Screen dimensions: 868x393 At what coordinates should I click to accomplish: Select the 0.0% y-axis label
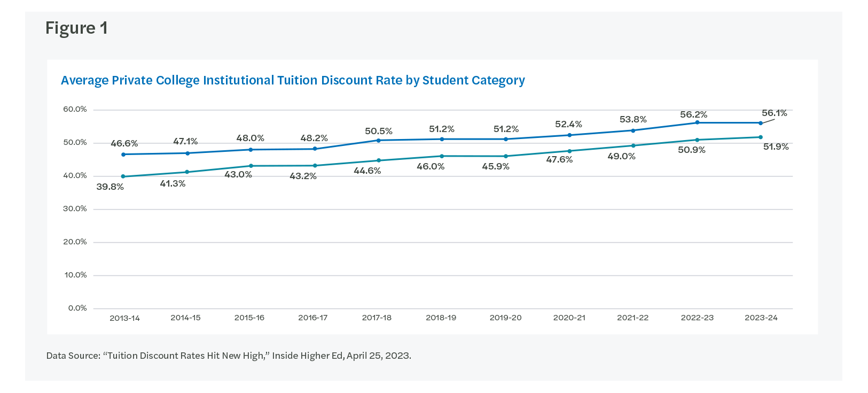tap(77, 308)
